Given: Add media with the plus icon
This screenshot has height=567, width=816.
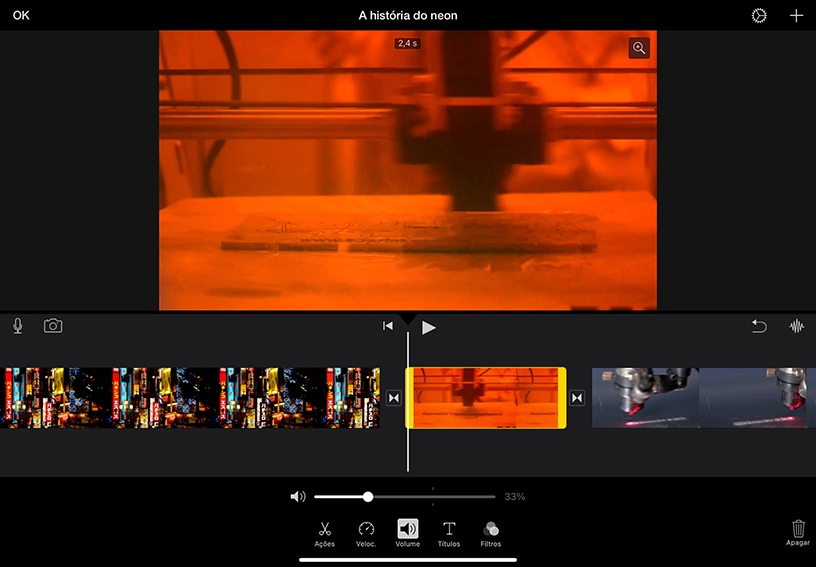Looking at the screenshot, I should [x=796, y=16].
